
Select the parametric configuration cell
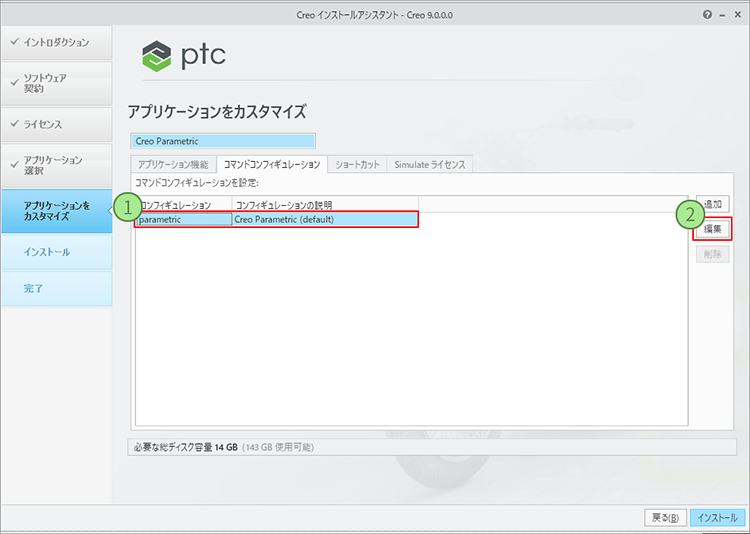coord(184,220)
